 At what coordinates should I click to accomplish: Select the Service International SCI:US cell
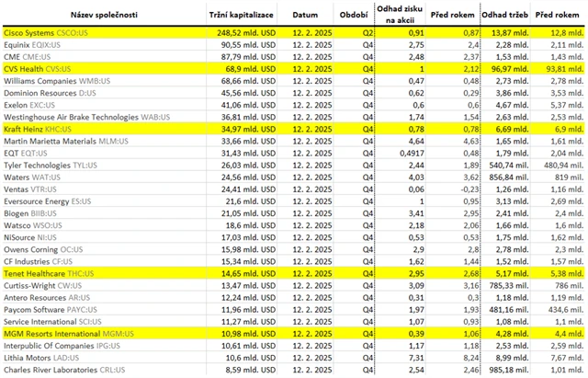click(x=52, y=322)
